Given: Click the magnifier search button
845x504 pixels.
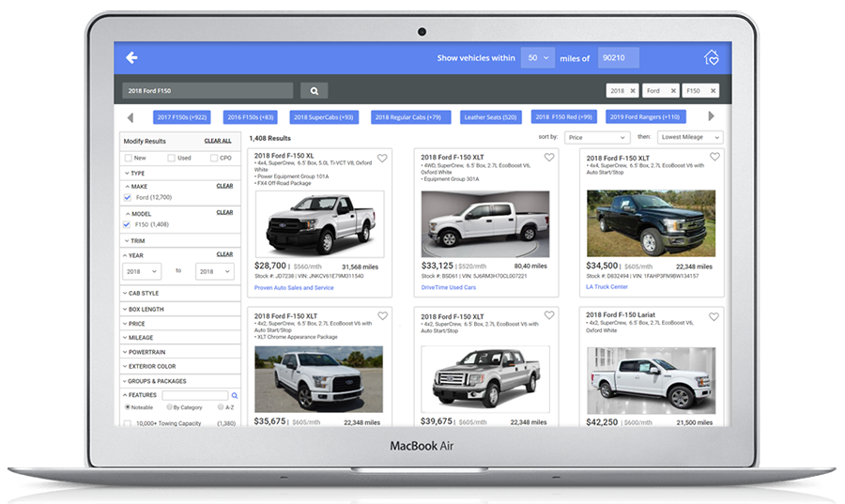Looking at the screenshot, I should (x=315, y=91).
